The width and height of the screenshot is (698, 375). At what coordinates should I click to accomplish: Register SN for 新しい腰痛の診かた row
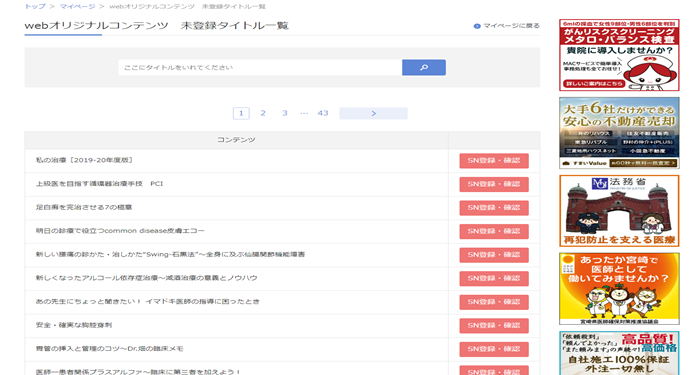494,255
